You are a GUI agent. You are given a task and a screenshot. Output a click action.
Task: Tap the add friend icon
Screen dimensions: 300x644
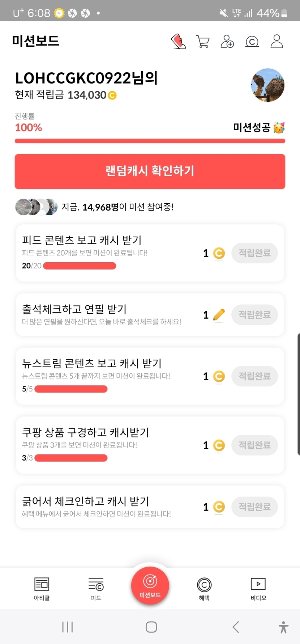tap(227, 42)
